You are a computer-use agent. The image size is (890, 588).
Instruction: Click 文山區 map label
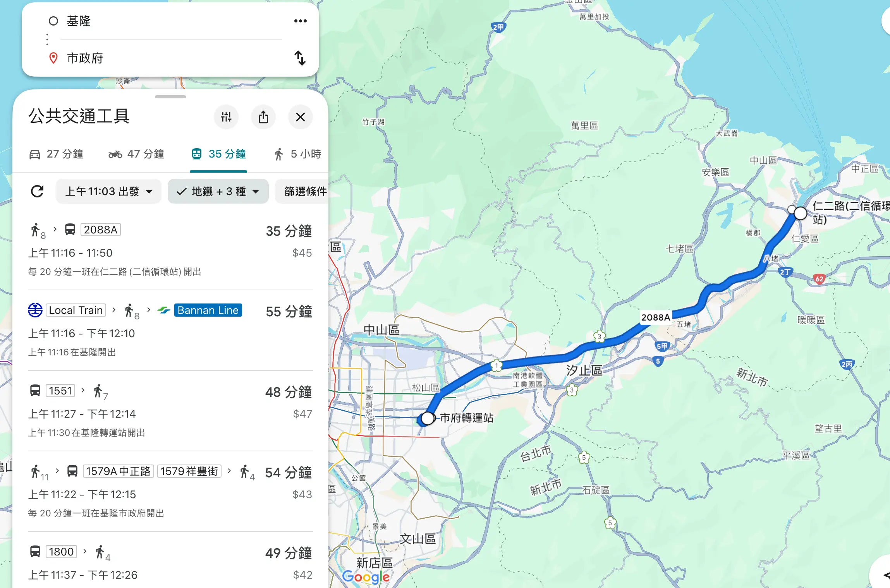pyautogui.click(x=418, y=538)
